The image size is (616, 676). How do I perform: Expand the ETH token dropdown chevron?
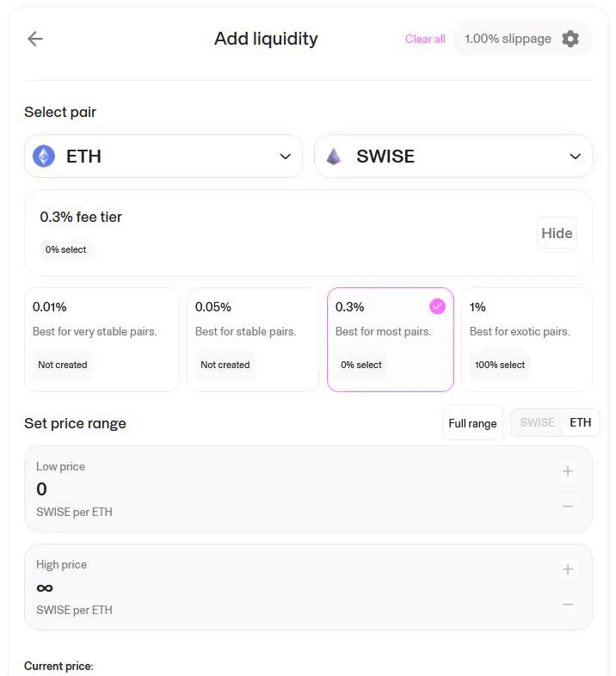click(286, 157)
